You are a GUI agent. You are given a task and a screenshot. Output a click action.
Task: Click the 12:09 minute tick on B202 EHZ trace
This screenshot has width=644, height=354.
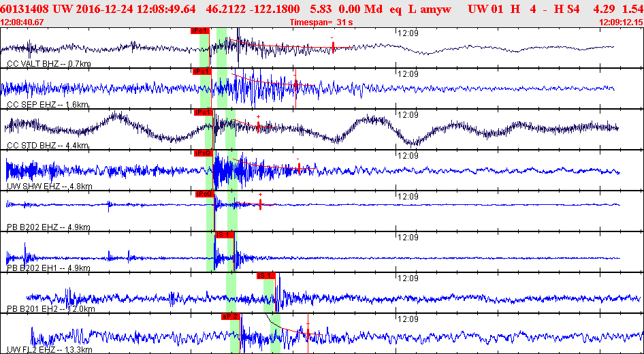pos(408,196)
